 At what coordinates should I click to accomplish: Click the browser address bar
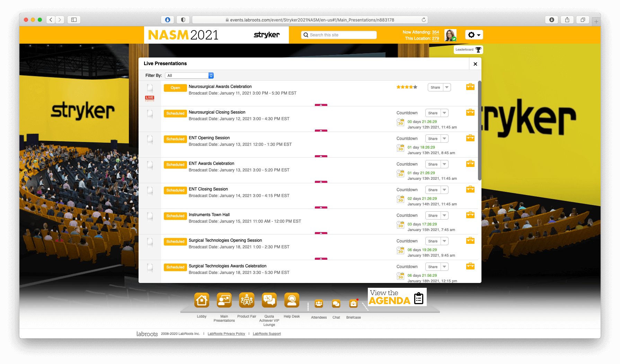click(310, 20)
